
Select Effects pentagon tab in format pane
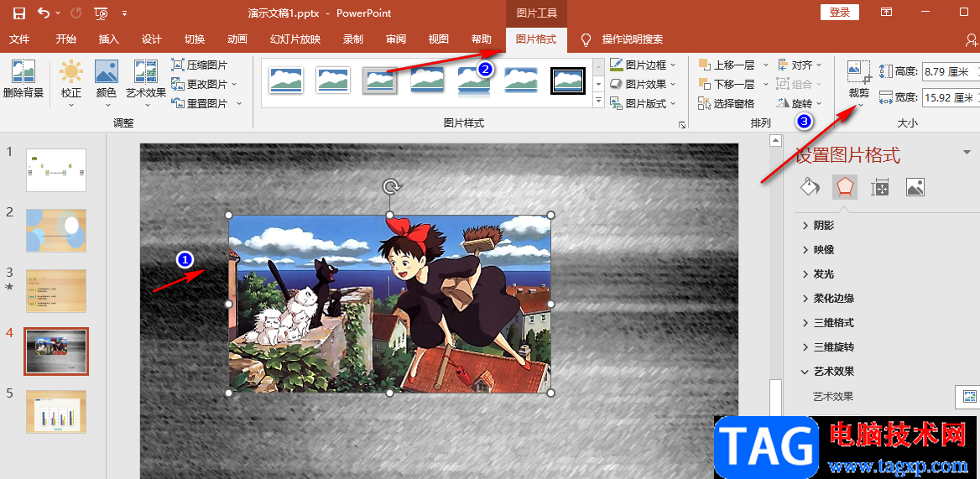click(844, 187)
